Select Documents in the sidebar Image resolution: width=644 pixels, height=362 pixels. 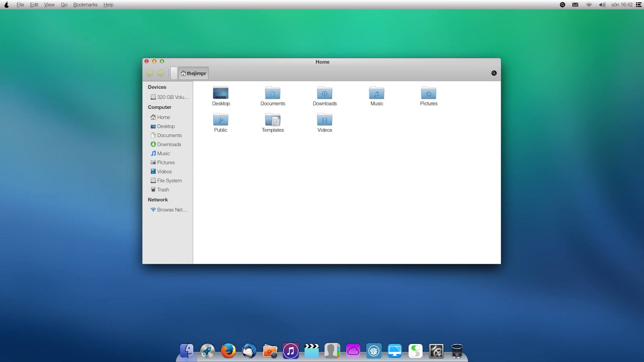166,135
